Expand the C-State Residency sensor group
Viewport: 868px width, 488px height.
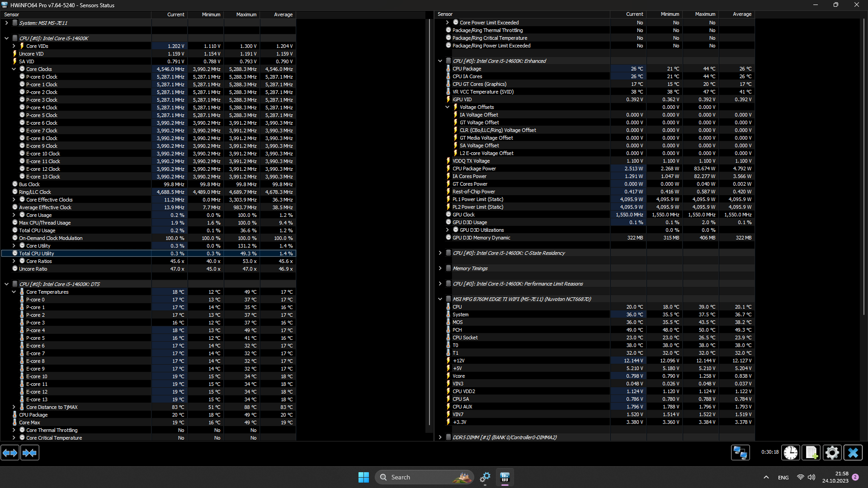440,253
